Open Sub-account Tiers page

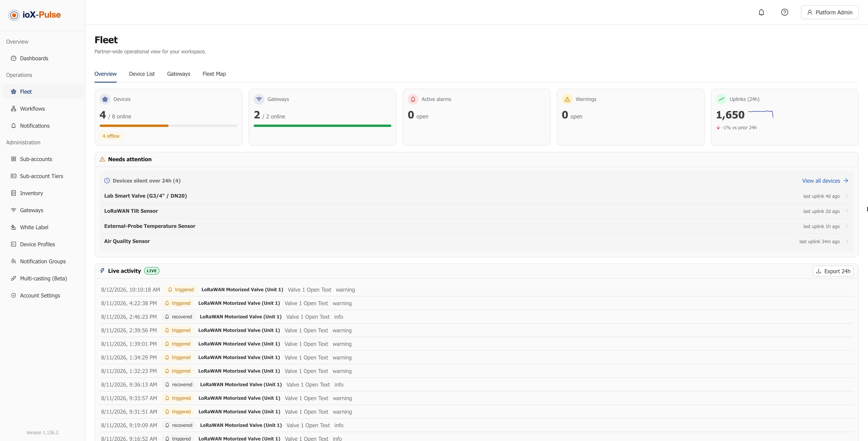(x=42, y=176)
